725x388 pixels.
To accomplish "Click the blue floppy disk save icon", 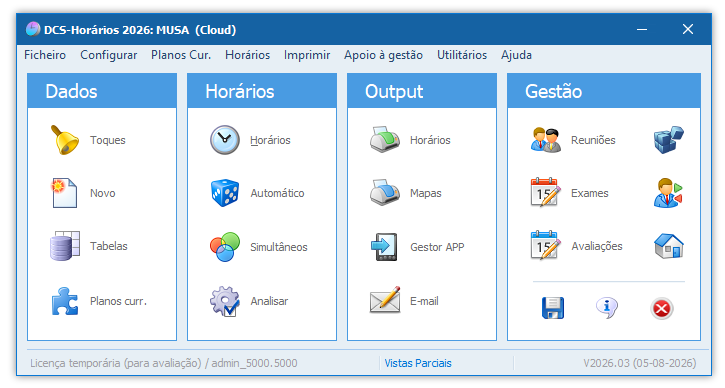I will point(553,308).
